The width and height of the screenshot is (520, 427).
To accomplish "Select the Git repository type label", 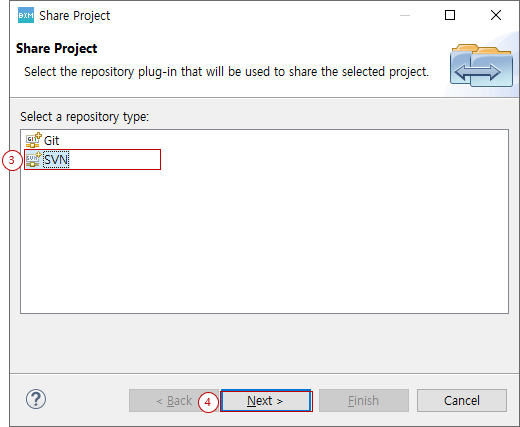I will (52, 141).
